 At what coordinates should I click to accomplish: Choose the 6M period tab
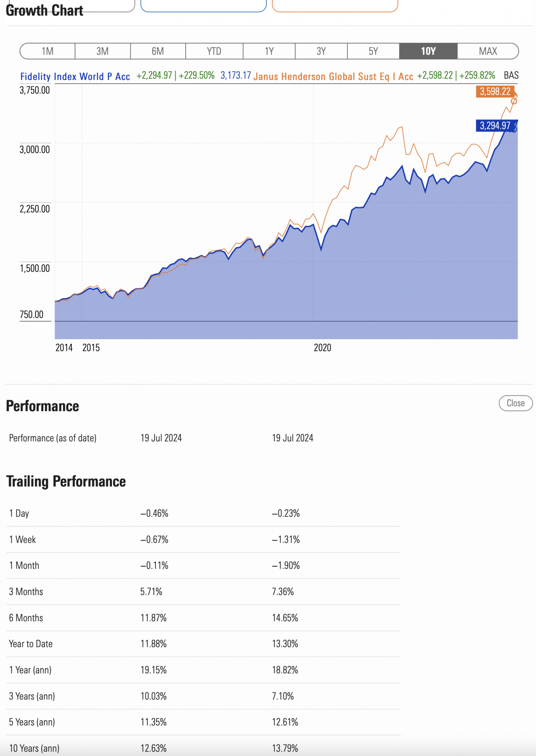click(158, 51)
